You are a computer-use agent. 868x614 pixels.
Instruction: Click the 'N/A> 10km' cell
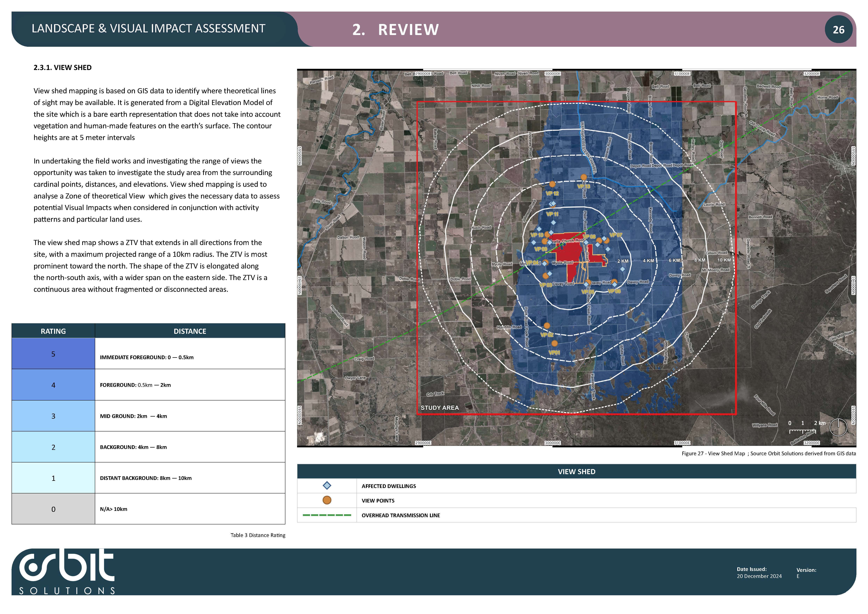pyautogui.click(x=190, y=509)
